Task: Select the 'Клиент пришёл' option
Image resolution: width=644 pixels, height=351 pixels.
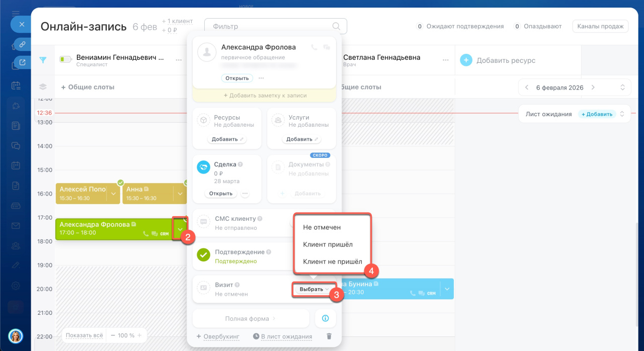Action: tap(328, 244)
